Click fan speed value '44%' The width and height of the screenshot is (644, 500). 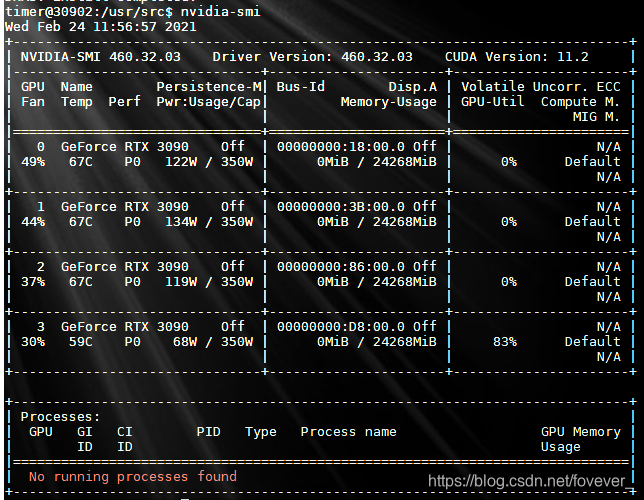pos(33,222)
